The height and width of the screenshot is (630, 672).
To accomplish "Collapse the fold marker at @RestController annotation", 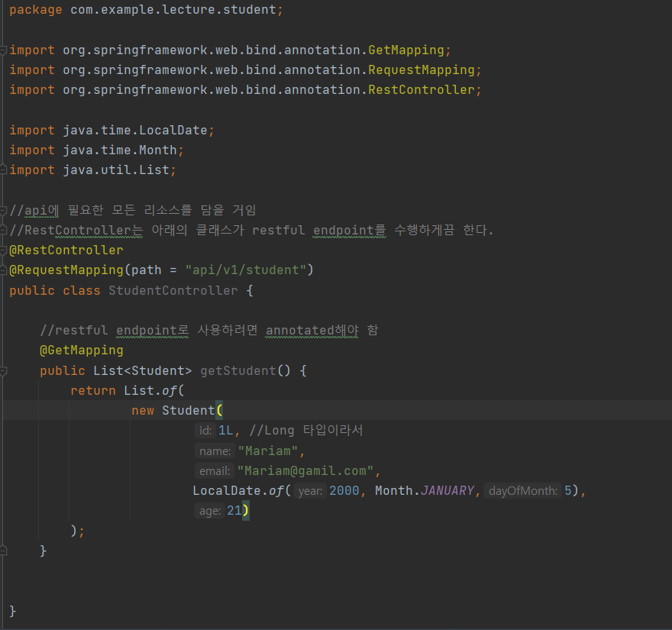I will (3, 250).
